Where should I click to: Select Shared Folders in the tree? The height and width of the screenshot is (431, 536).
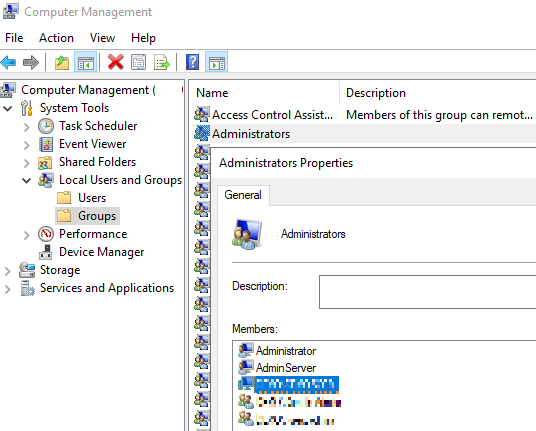97,162
